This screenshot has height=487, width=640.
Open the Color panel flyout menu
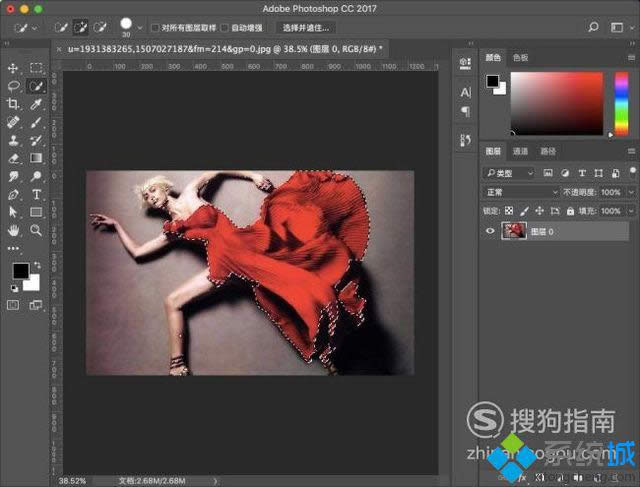pyautogui.click(x=631, y=58)
